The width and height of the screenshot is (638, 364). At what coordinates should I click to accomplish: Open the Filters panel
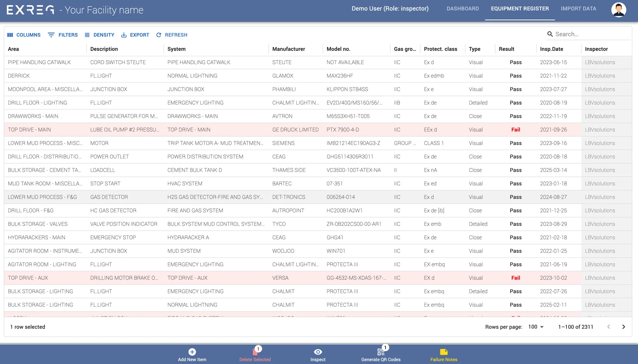pos(63,35)
